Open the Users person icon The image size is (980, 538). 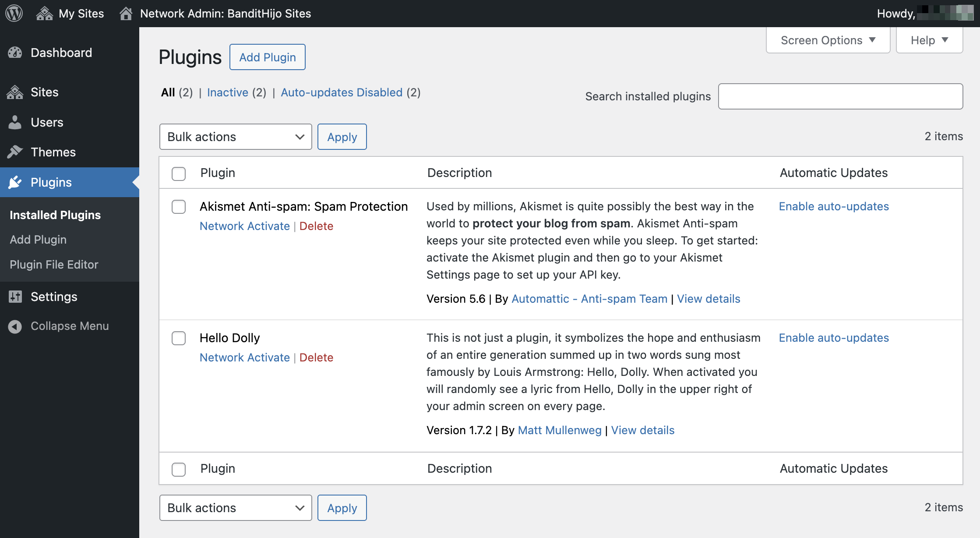click(x=15, y=122)
